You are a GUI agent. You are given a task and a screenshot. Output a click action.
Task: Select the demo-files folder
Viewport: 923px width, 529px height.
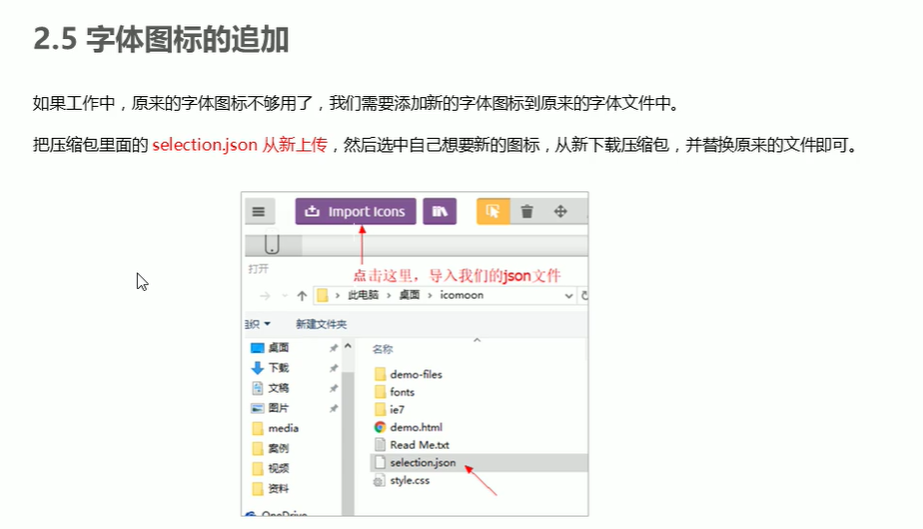(x=416, y=374)
